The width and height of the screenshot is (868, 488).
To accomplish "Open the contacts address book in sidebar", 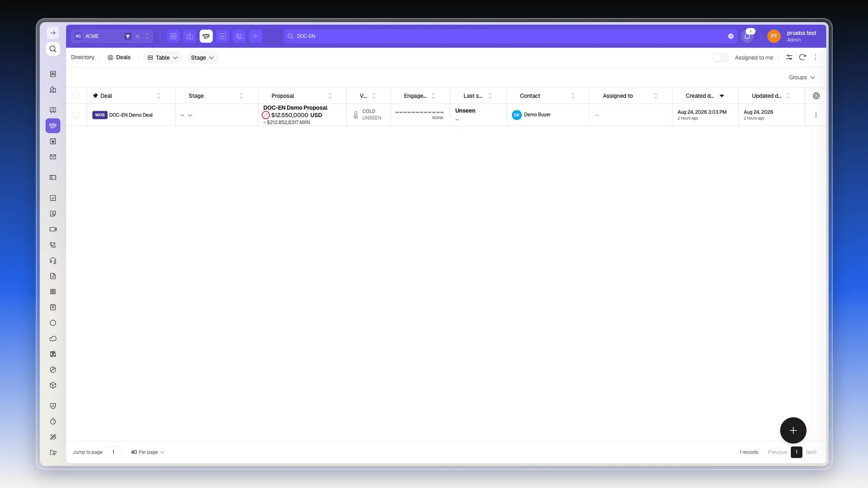I will 53,74.
